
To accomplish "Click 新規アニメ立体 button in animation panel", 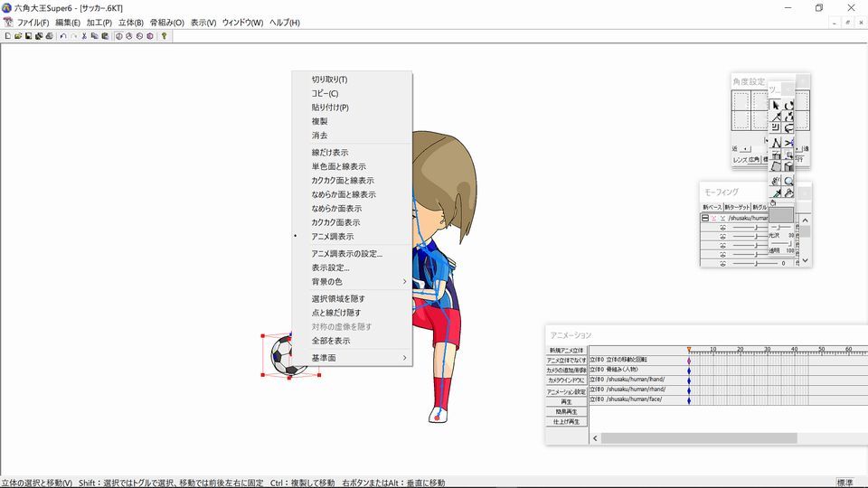I will pyautogui.click(x=566, y=351).
